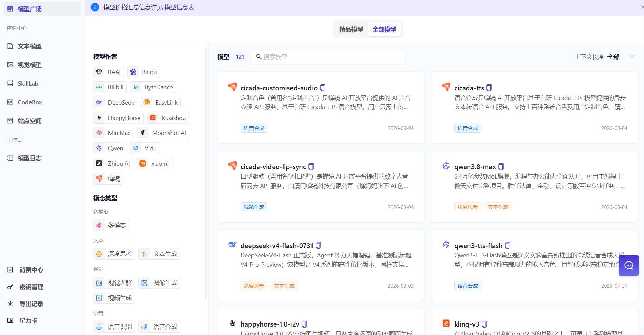Click the CodeBox sidebar icon
This screenshot has height=335, width=644.
point(10,102)
